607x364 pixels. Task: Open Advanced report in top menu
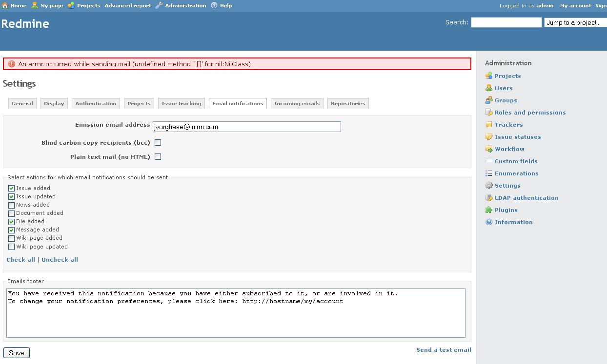coord(128,5)
